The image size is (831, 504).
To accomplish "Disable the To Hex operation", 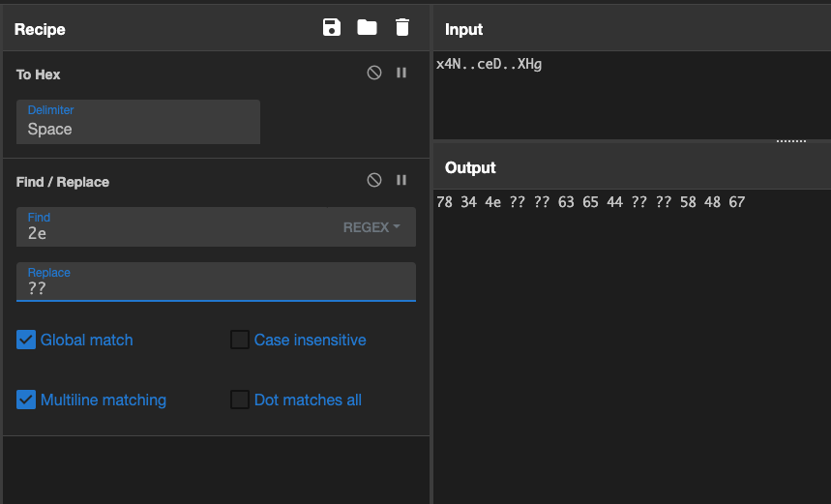I will click(374, 74).
